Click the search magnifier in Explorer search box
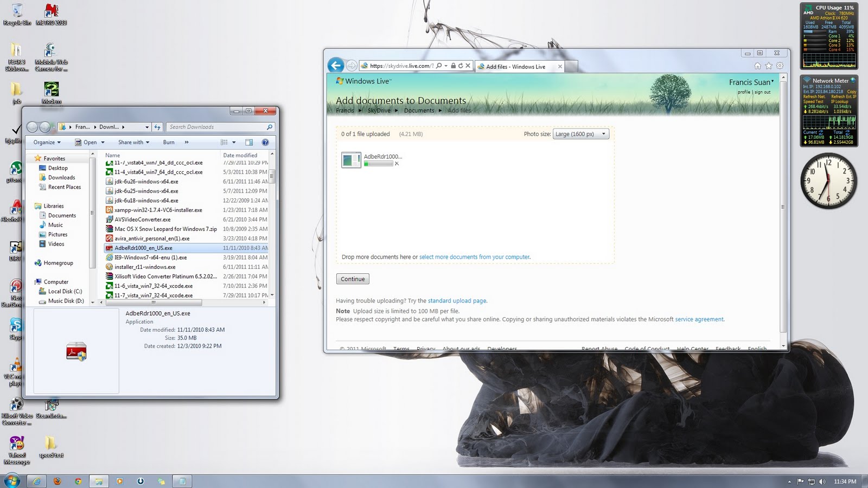 point(269,127)
